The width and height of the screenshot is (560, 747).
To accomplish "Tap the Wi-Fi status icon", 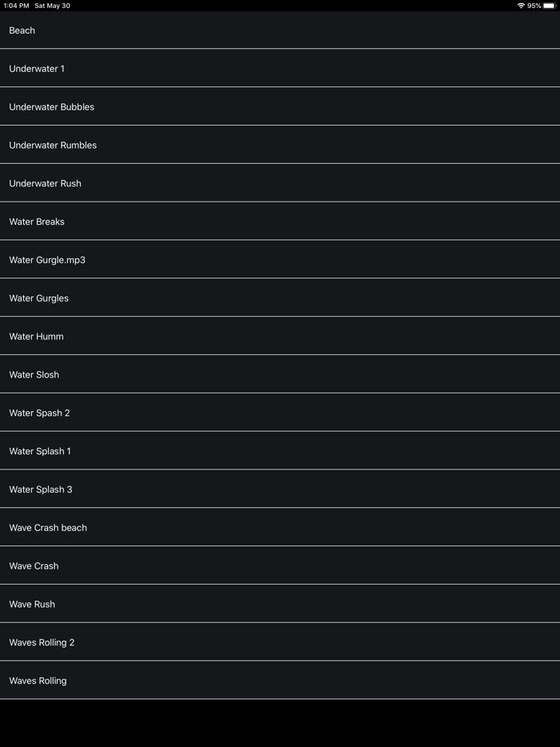I will pyautogui.click(x=521, y=6).
